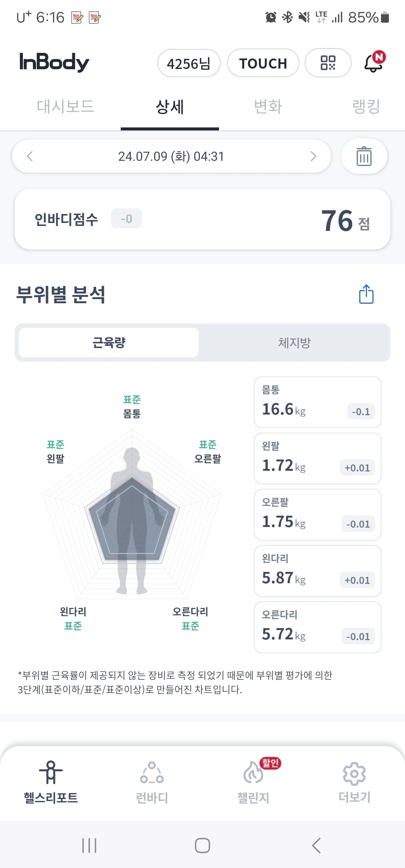Go to previous measurement date arrow
Viewport: 405px width, 868px height.
(x=30, y=156)
